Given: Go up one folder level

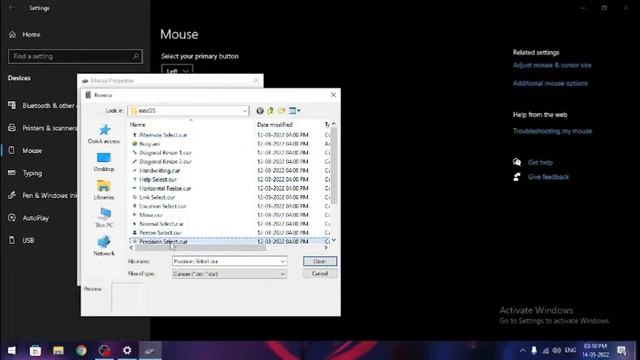Looking at the screenshot, I should coord(270,111).
